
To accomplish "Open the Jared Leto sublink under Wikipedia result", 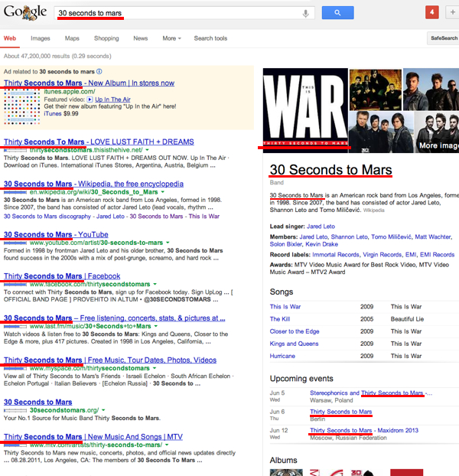I will click(x=110, y=216).
